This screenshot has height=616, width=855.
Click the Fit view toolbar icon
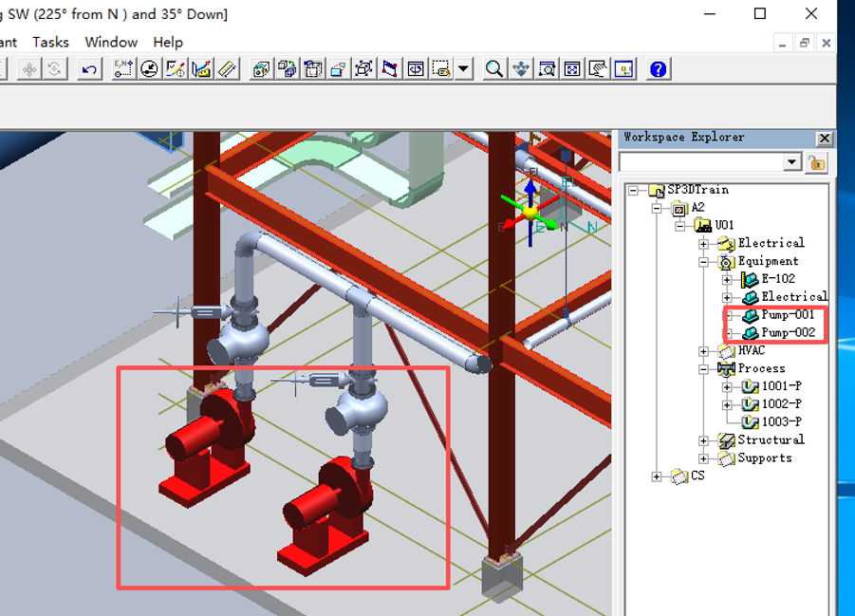point(572,69)
